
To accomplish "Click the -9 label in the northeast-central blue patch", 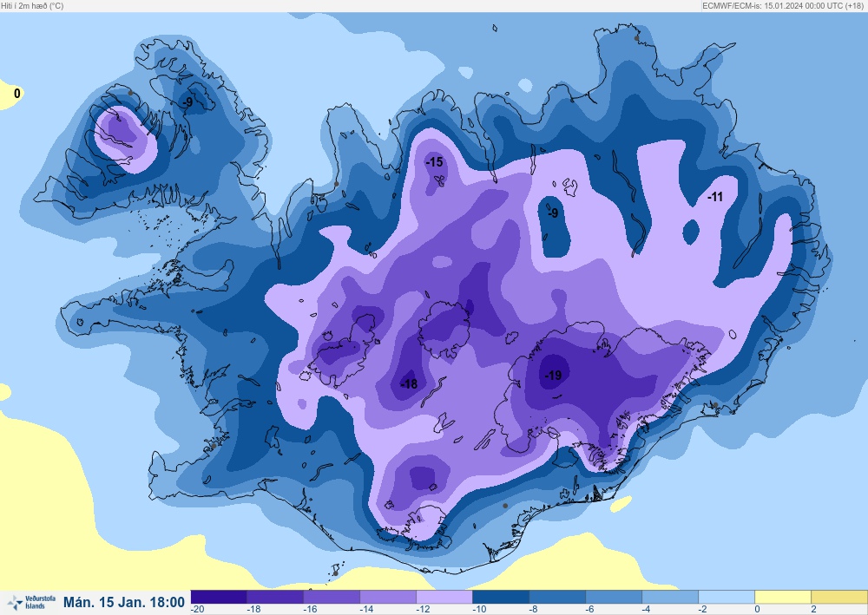I will (x=552, y=213).
